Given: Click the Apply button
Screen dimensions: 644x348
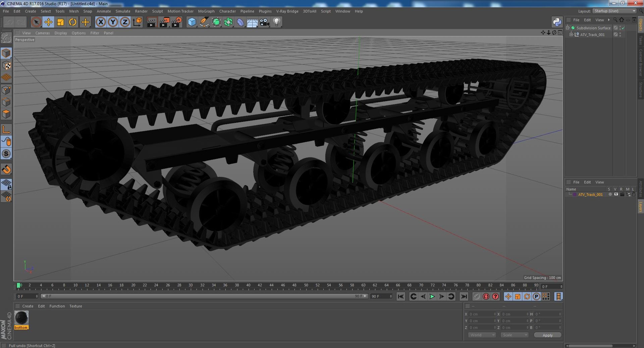Looking at the screenshot, I should pos(548,335).
